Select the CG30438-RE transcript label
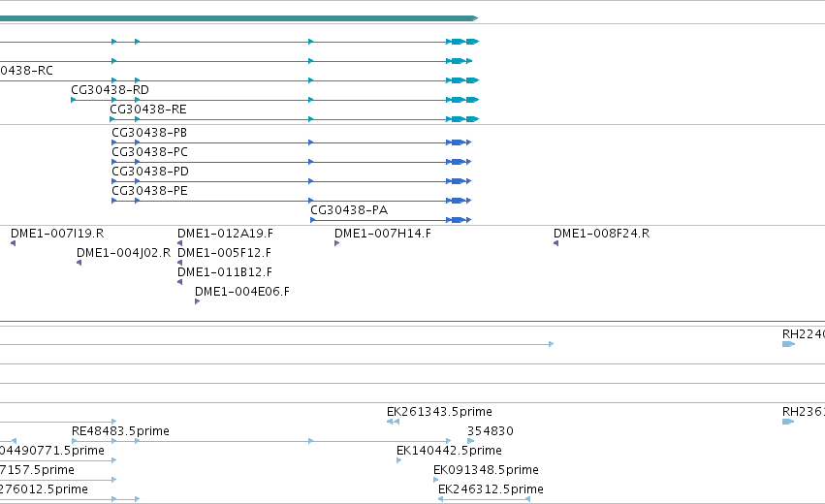The height and width of the screenshot is (504, 825). tap(148, 110)
